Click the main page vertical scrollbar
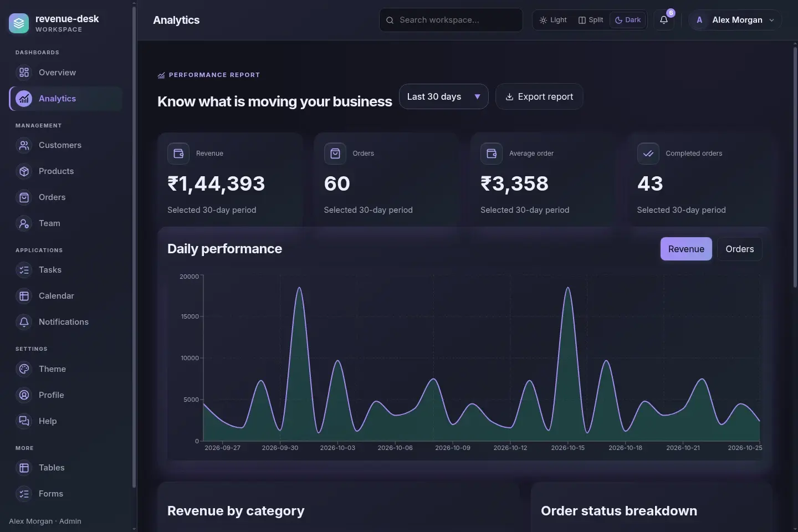 795,166
